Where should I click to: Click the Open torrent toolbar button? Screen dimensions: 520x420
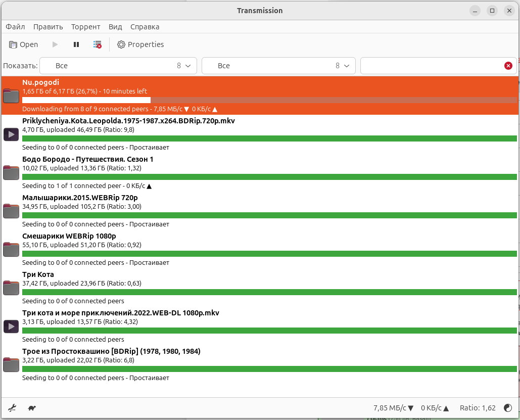[24, 44]
